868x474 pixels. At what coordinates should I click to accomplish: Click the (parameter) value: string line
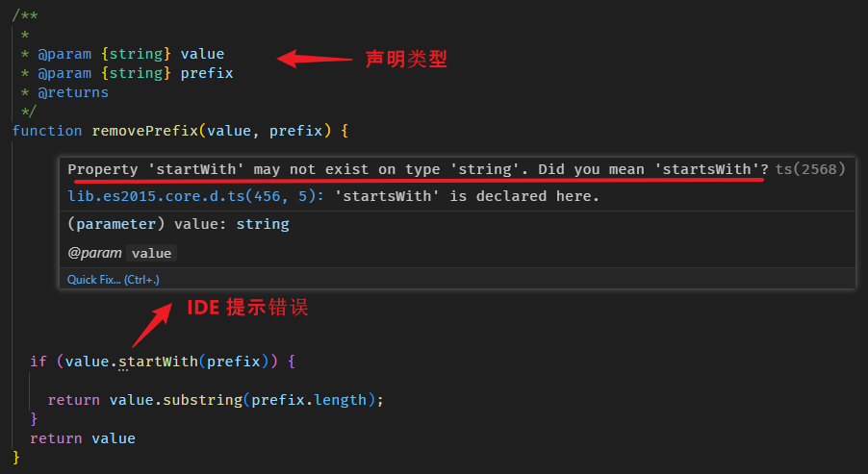(178, 223)
